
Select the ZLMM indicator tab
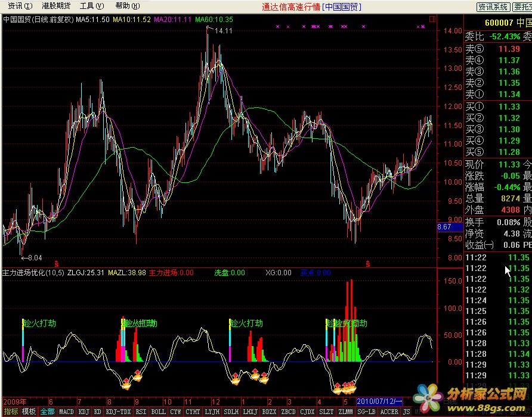(345, 412)
